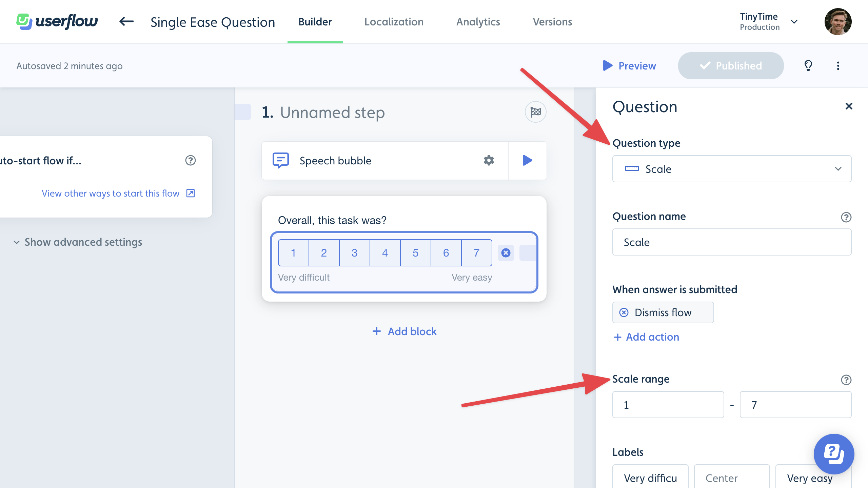
Task: Open Speech bubble settings gear
Action: (x=489, y=160)
